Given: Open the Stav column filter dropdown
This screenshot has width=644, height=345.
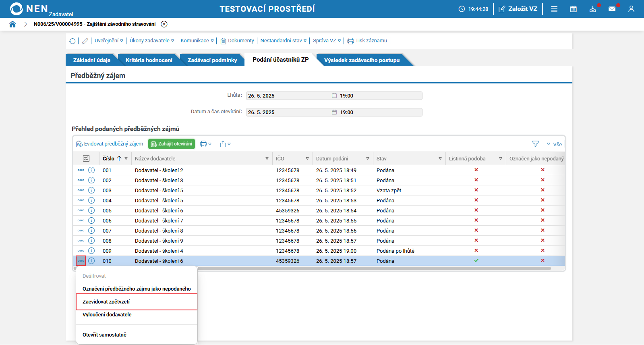Looking at the screenshot, I should 440,159.
